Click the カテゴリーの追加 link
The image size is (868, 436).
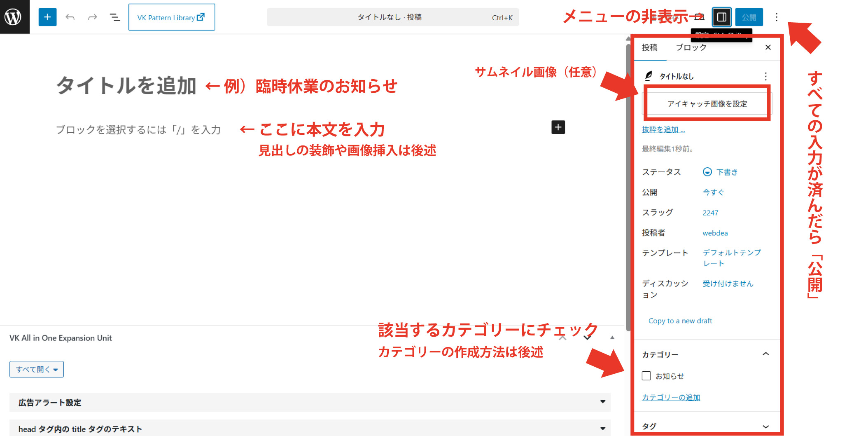tap(671, 397)
